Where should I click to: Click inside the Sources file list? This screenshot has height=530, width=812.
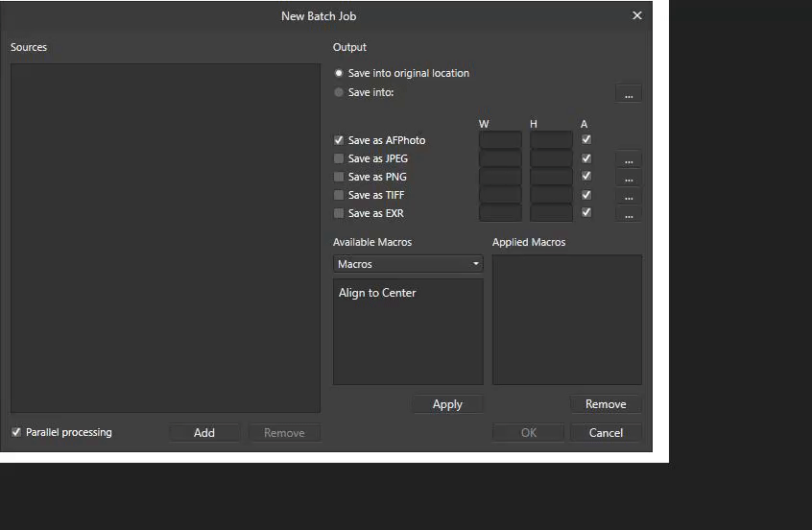pyautogui.click(x=166, y=238)
